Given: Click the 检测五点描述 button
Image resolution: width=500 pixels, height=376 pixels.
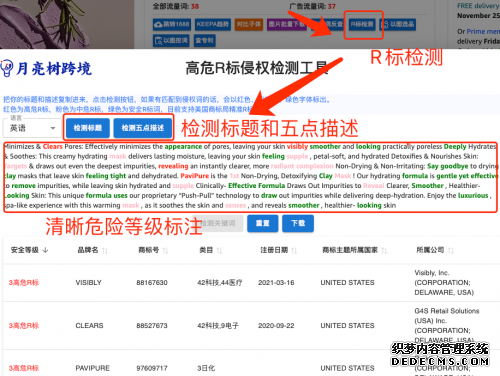Looking at the screenshot, I should [143, 128].
